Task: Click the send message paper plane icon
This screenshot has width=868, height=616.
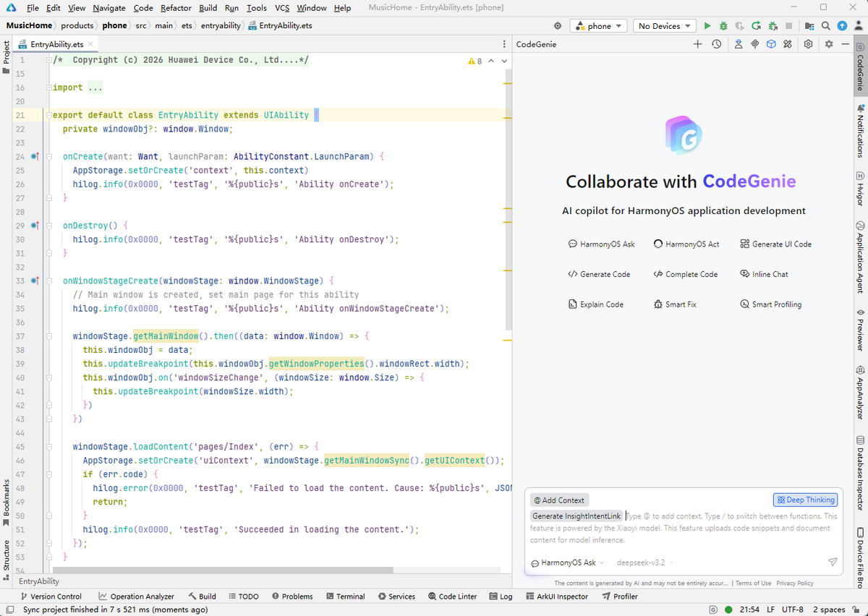Action: click(x=833, y=562)
